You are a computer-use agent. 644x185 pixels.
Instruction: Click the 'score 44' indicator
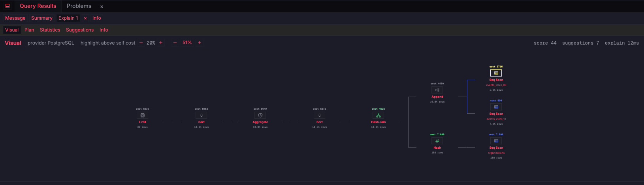click(x=545, y=43)
